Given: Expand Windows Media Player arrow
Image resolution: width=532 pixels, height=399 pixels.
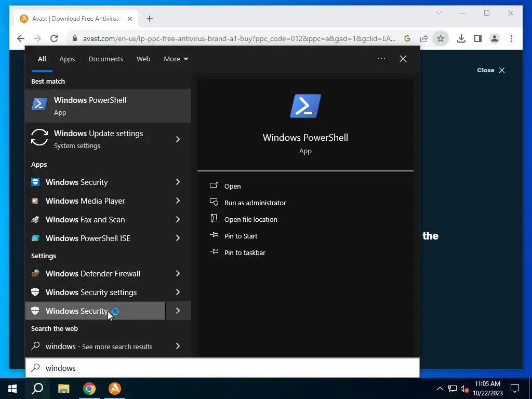Looking at the screenshot, I should coord(178,201).
